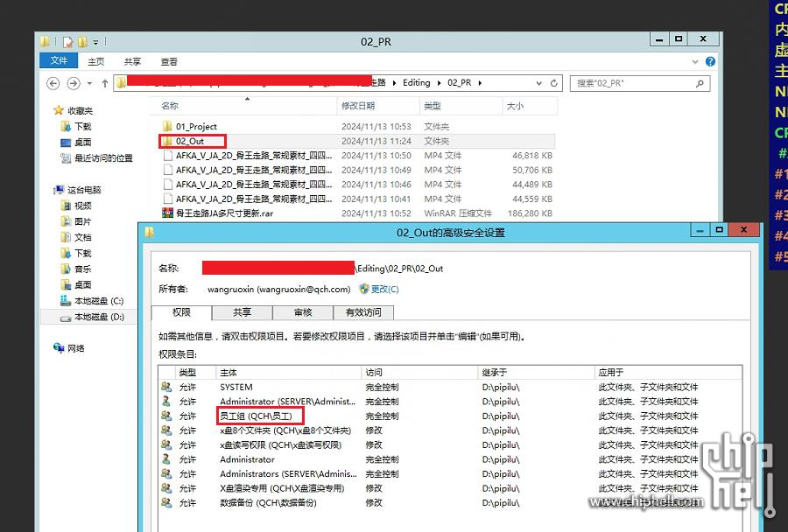This screenshot has width=788, height=532.
Task: Sort permission entries by 主体 header
Action: tap(288, 372)
